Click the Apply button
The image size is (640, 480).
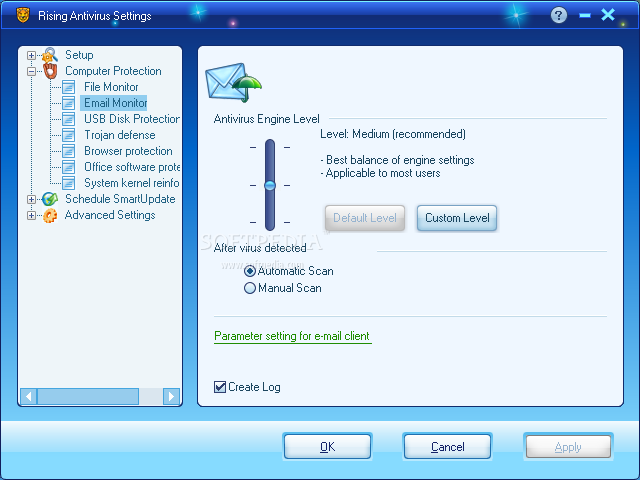(568, 447)
